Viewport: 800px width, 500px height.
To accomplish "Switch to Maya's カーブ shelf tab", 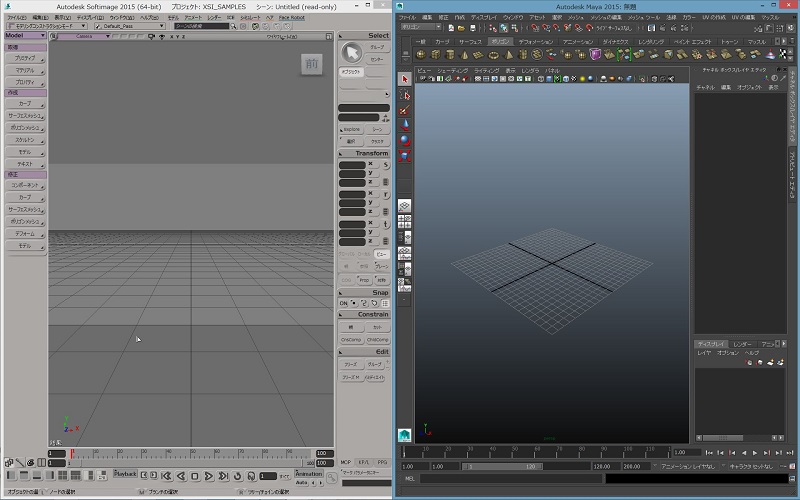I will click(442, 41).
